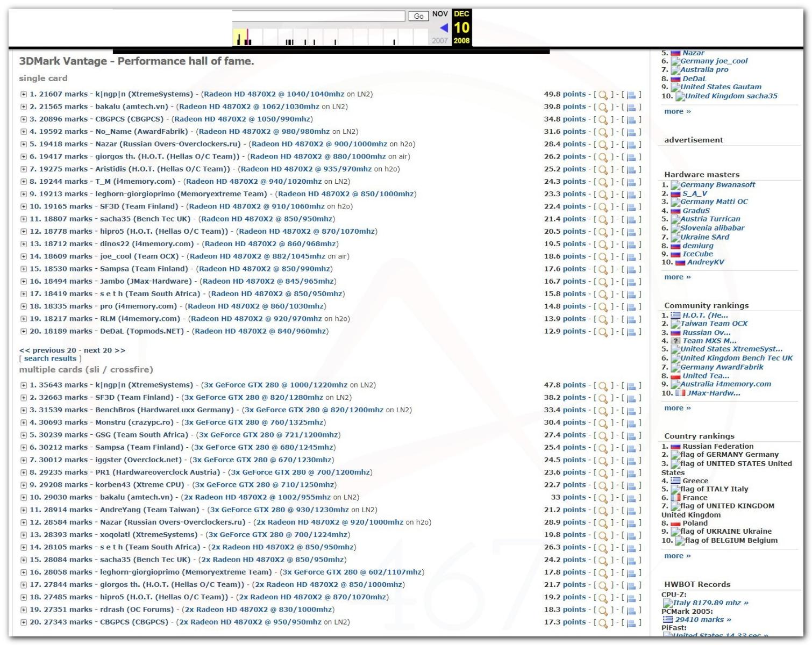The width and height of the screenshot is (812, 645).
Task: Expand the rdrash 27351 marks entry
Action: pyautogui.click(x=24, y=610)
